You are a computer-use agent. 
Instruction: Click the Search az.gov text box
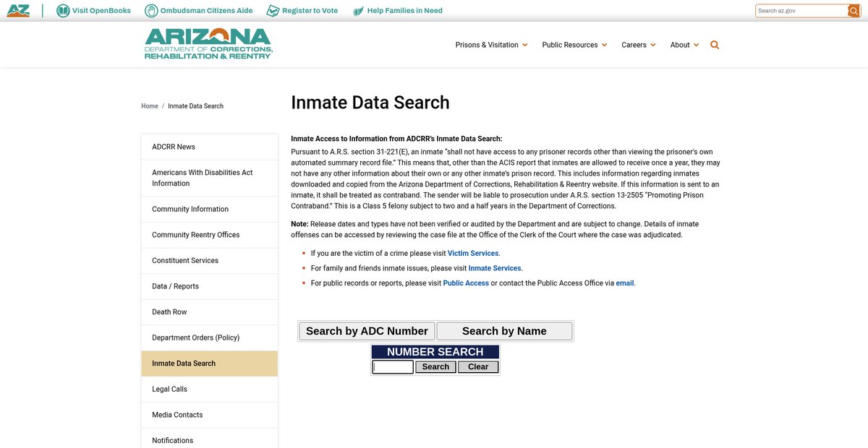801,11
